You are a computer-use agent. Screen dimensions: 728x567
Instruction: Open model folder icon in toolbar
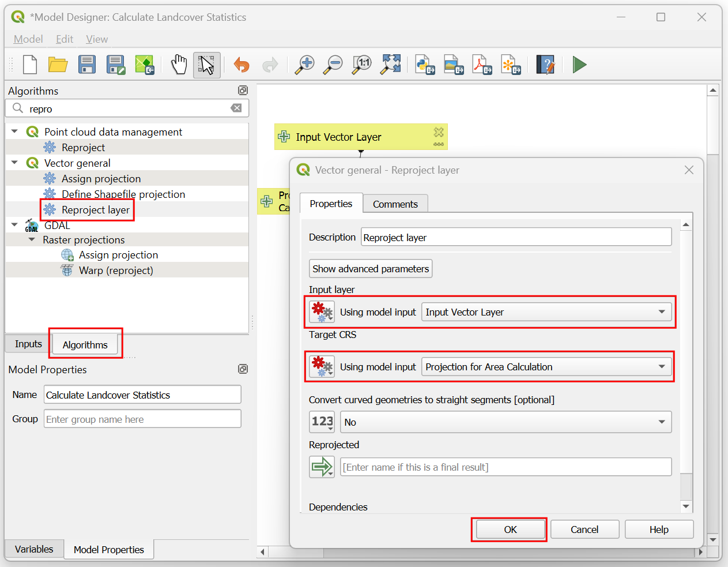pyautogui.click(x=58, y=65)
